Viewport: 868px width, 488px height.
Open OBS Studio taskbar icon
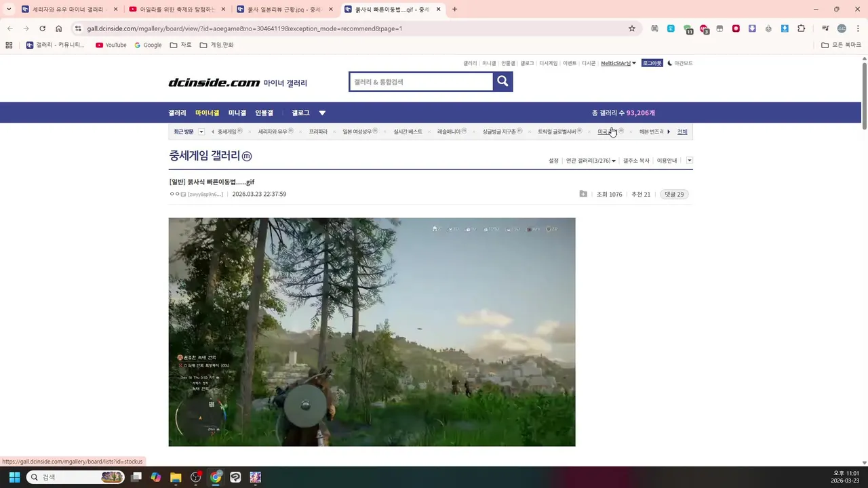click(x=196, y=477)
